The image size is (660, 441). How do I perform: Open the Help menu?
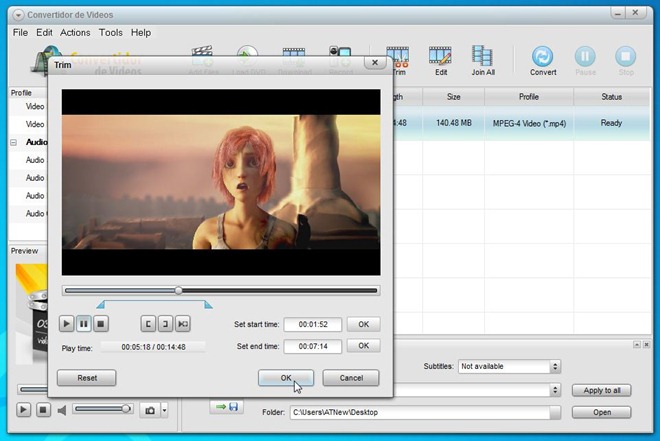pyautogui.click(x=141, y=32)
